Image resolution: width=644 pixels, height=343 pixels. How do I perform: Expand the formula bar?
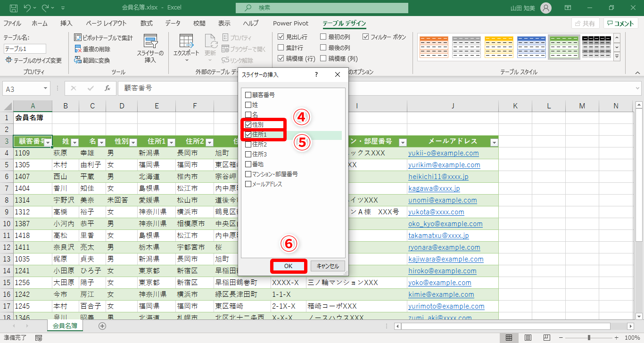[637, 88]
